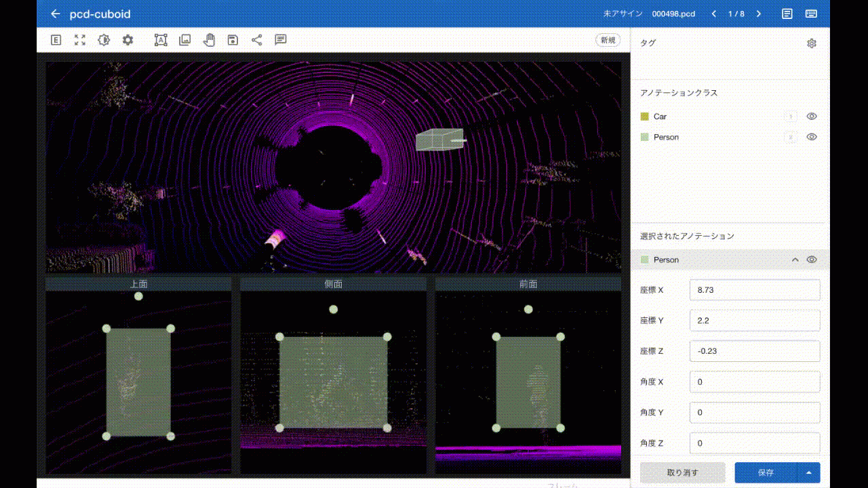
Task: Click the back arrow next to pcd-cuboid
Action: pos(56,14)
